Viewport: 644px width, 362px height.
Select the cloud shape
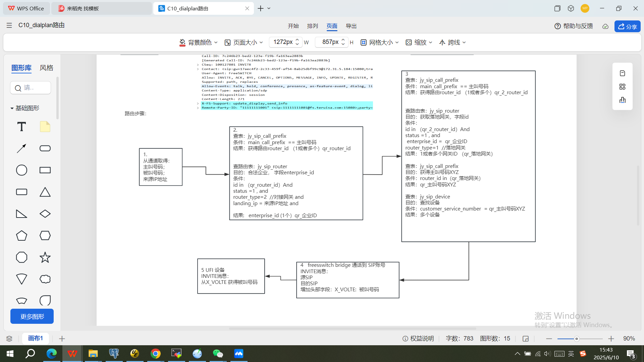[45, 279]
